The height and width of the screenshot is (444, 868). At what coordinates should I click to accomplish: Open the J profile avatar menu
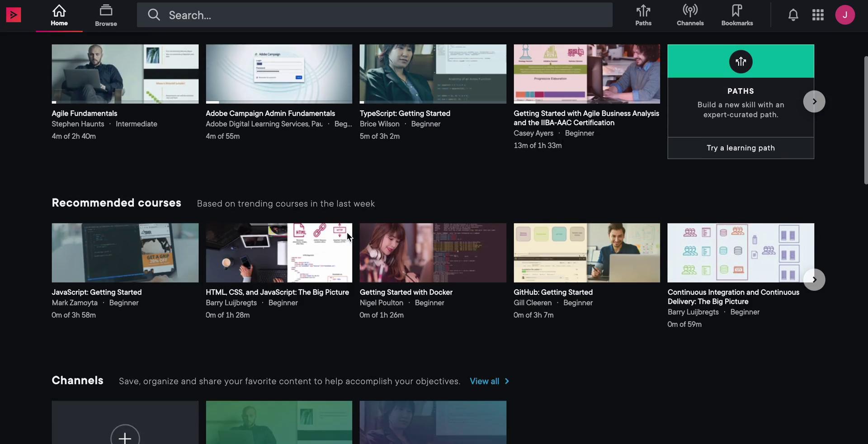tap(845, 15)
